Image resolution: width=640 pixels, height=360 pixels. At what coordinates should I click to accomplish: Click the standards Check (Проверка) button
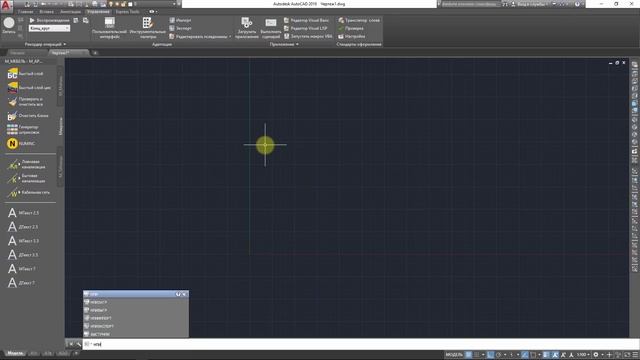click(x=351, y=28)
